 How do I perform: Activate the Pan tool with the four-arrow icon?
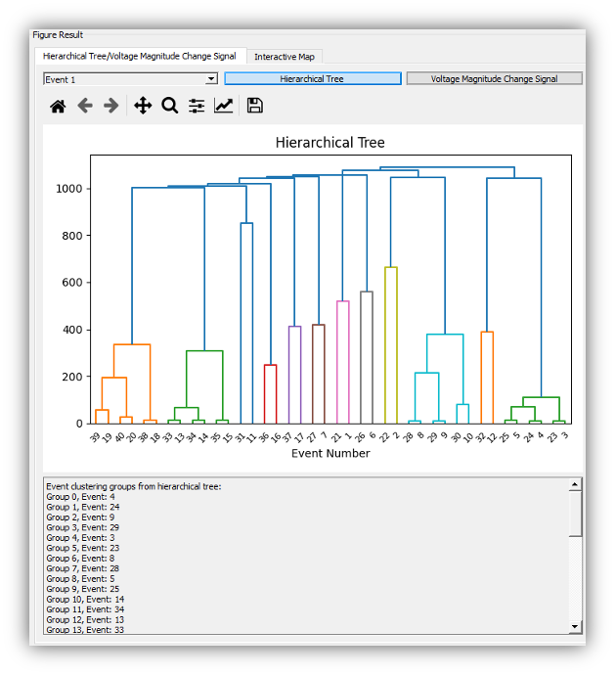pyautogui.click(x=143, y=106)
